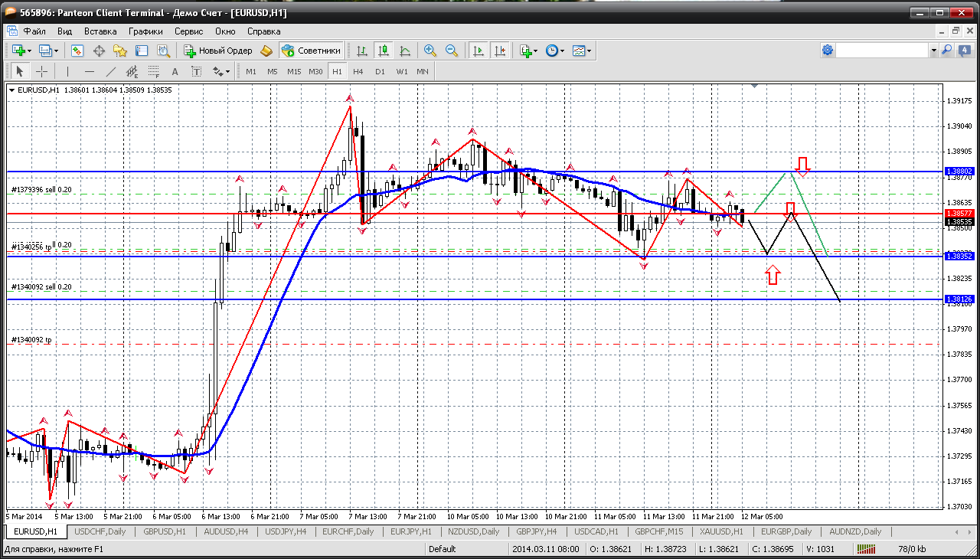Toggle chart auto-scroll button
Screen dimensions: 980x559
[479, 51]
